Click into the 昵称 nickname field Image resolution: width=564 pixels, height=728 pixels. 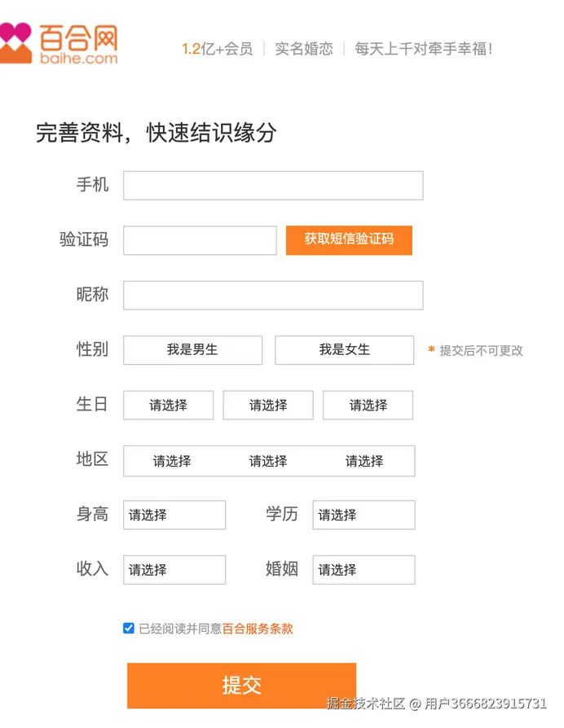pos(273,296)
